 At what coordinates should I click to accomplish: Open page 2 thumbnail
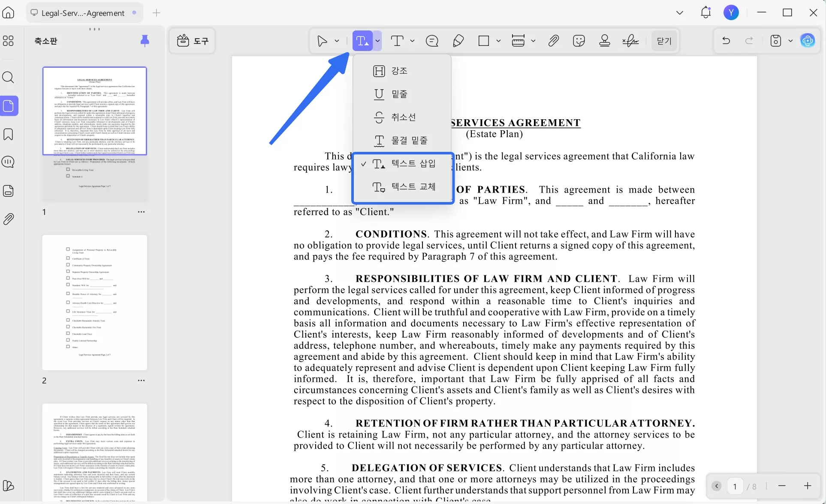pyautogui.click(x=94, y=302)
